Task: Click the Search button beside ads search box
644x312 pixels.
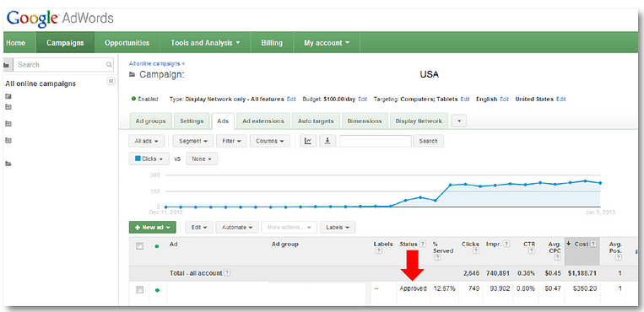Action: click(x=429, y=141)
